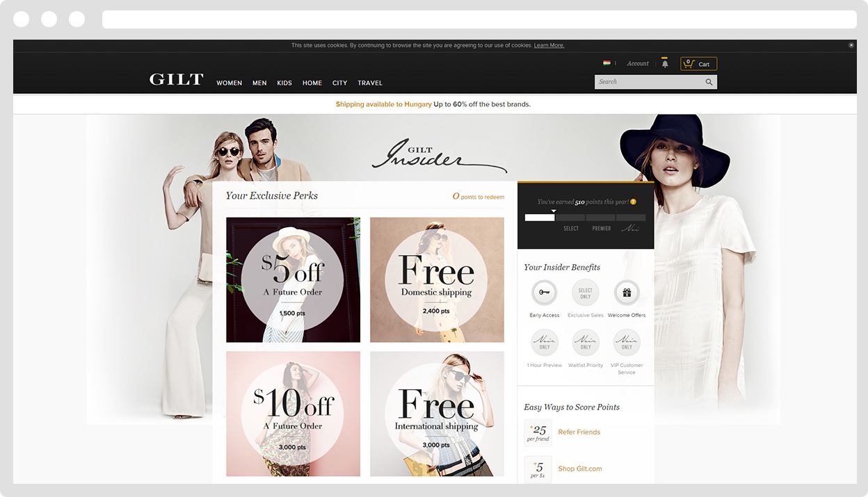Click the VIP Customer Service badge
This screenshot has height=497, width=868.
[x=627, y=343]
